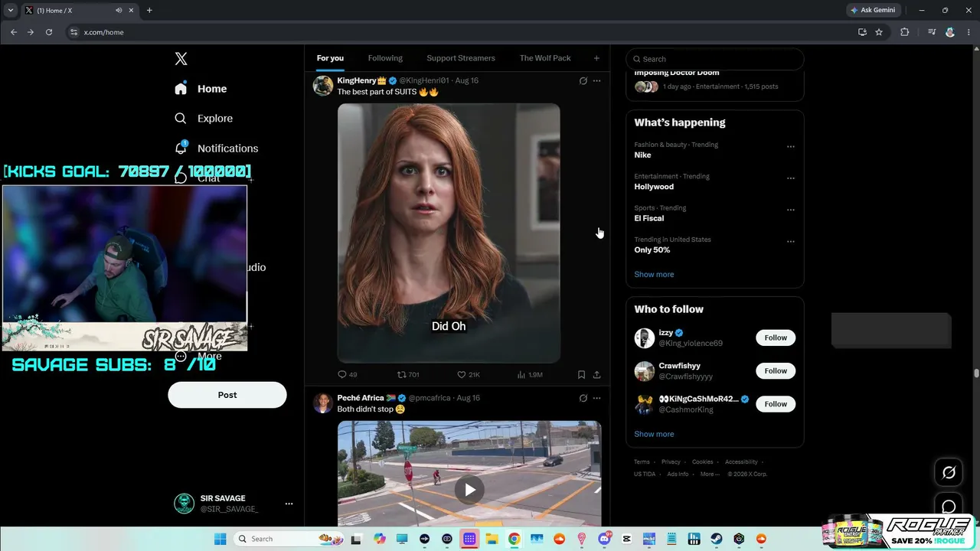
Task: Open Chrome's three-dot menu
Action: point(967,32)
